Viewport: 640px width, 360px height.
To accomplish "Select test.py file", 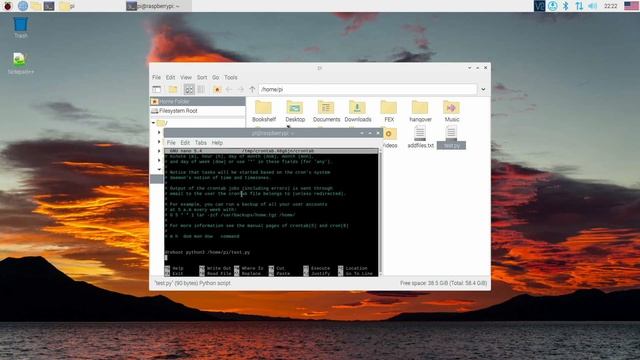I will [451, 137].
